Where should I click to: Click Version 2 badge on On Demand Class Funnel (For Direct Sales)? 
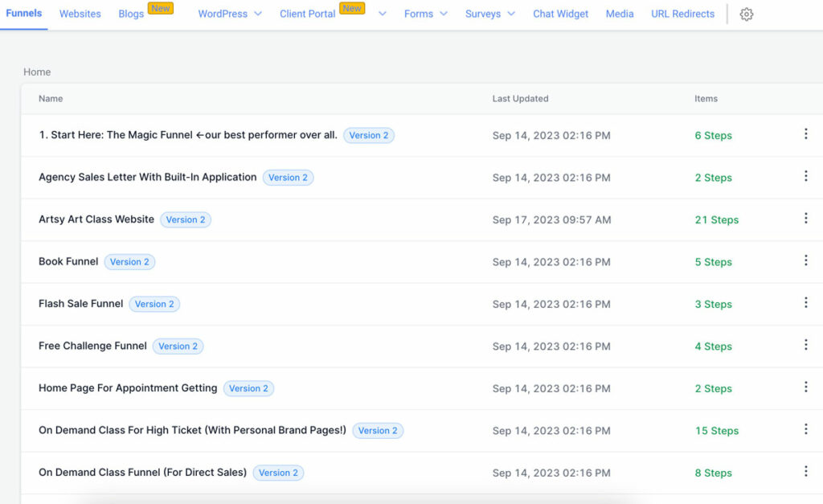coord(278,473)
